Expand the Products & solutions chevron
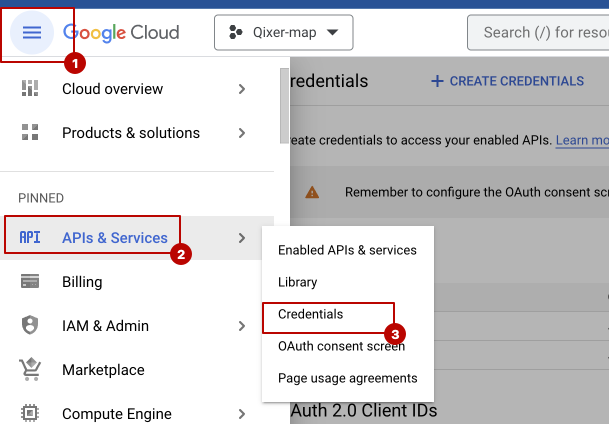Screen dimensions: 609x424 click(x=242, y=133)
